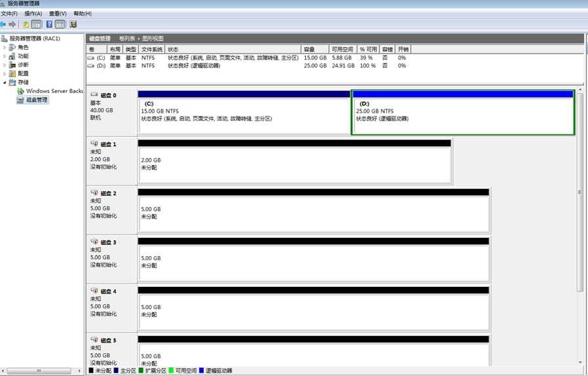
Task: Toggle the show/hide action pane icon
Action: point(60,24)
